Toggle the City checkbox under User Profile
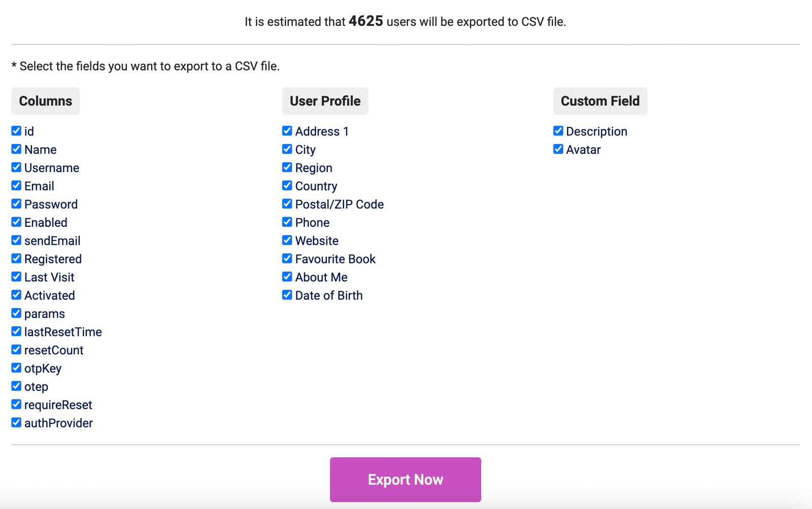This screenshot has width=812, height=509. coord(287,149)
